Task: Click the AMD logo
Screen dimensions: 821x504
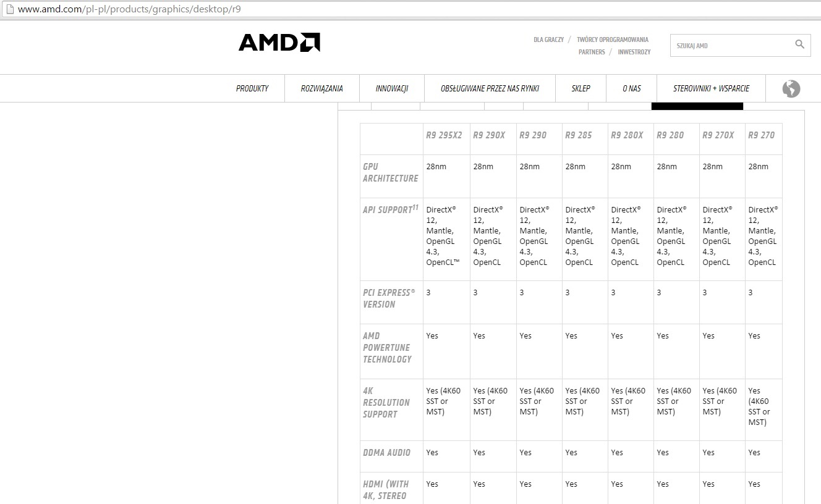Action: 279,42
